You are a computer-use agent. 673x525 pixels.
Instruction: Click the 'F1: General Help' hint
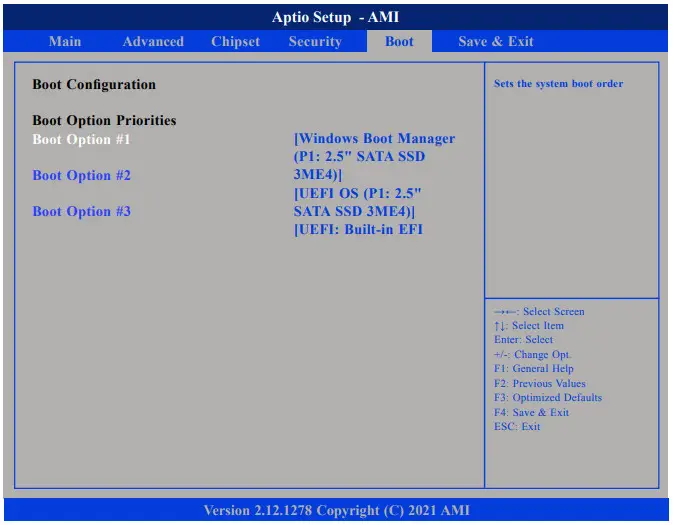click(x=534, y=369)
